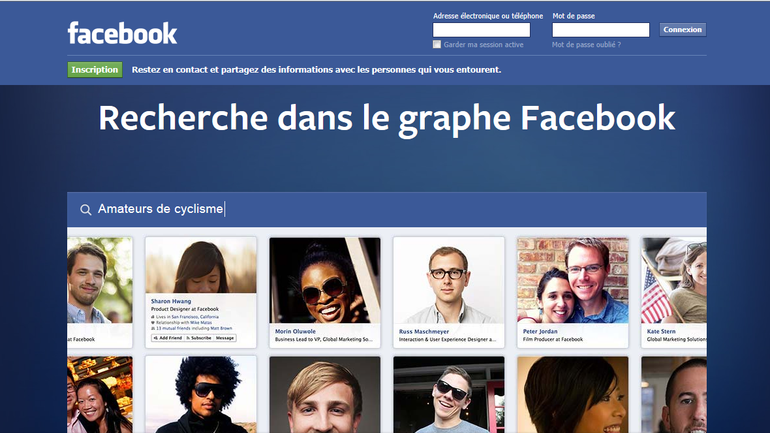Click the Amateurs de cyclisme search field
The height and width of the screenshot is (433, 770).
pyautogui.click(x=387, y=209)
